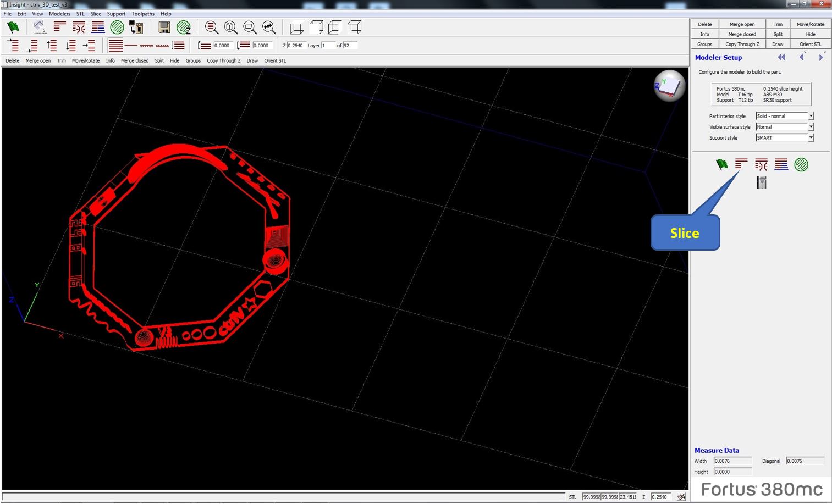This screenshot has width=832, height=504.
Task: Click the Build (computer to printer) icon in the top toolbar
Action: click(136, 27)
